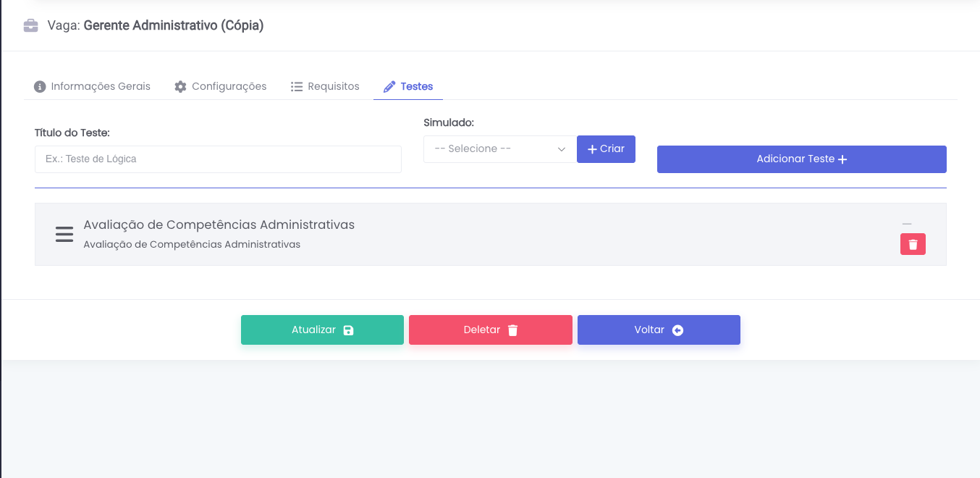Click the Voltar button
Screen dimensions: 980x478
659,330
